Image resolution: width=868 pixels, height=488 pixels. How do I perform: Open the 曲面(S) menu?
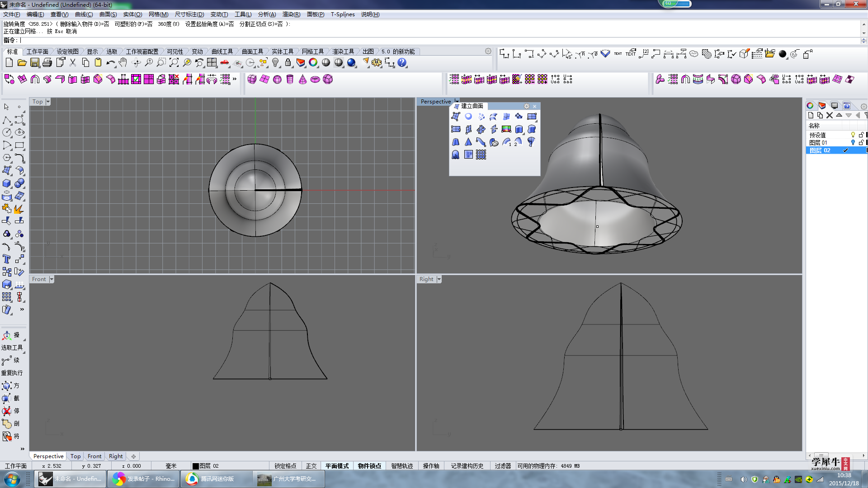tap(108, 14)
